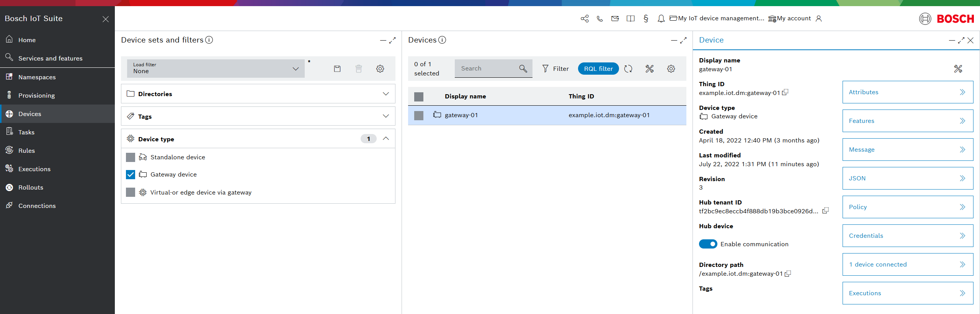Delete the loaded filter trash icon
Screen dimensions: 980x314
point(359,69)
